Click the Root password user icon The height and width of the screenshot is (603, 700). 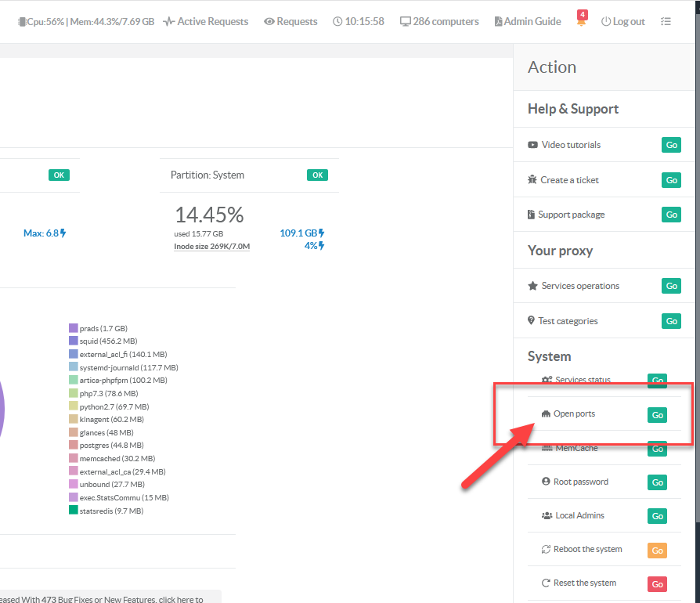546,482
